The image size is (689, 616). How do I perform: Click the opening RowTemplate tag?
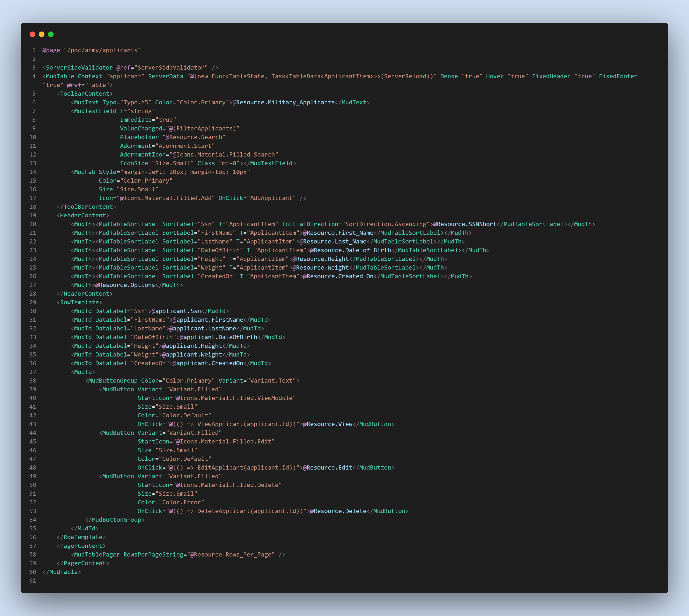pos(79,302)
